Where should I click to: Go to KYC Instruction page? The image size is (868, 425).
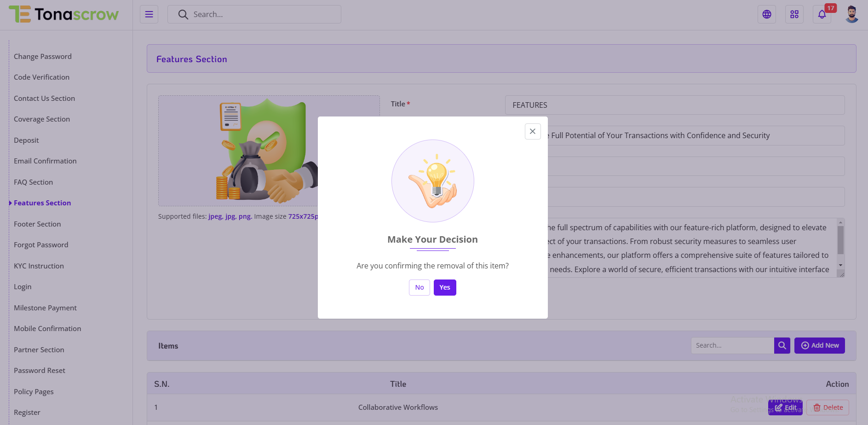[39, 266]
